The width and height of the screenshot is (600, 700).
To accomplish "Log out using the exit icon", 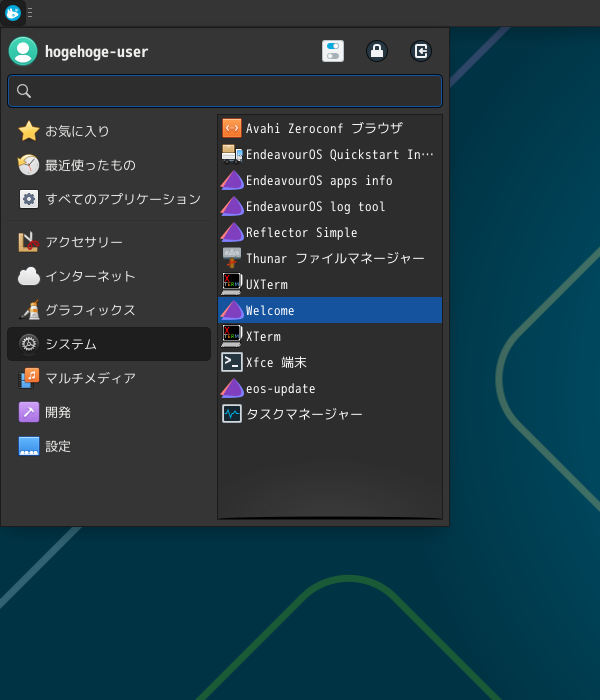I will coord(421,51).
